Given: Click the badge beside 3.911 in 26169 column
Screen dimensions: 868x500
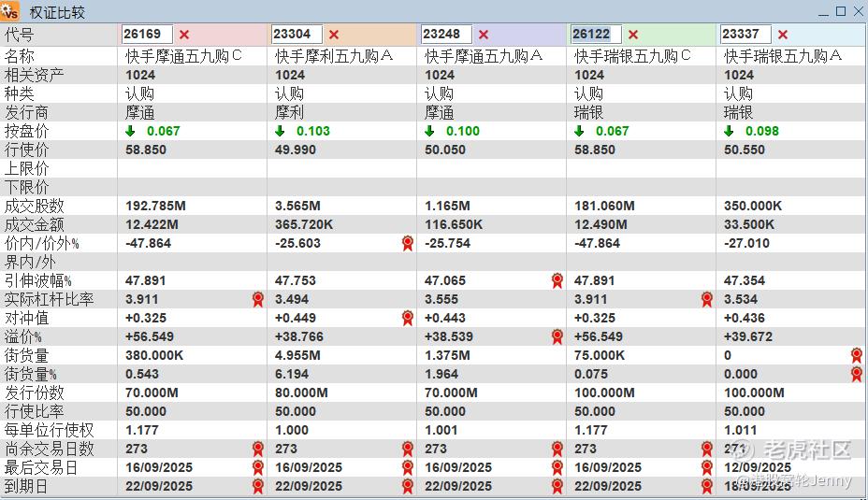Looking at the screenshot, I should pos(258,300).
